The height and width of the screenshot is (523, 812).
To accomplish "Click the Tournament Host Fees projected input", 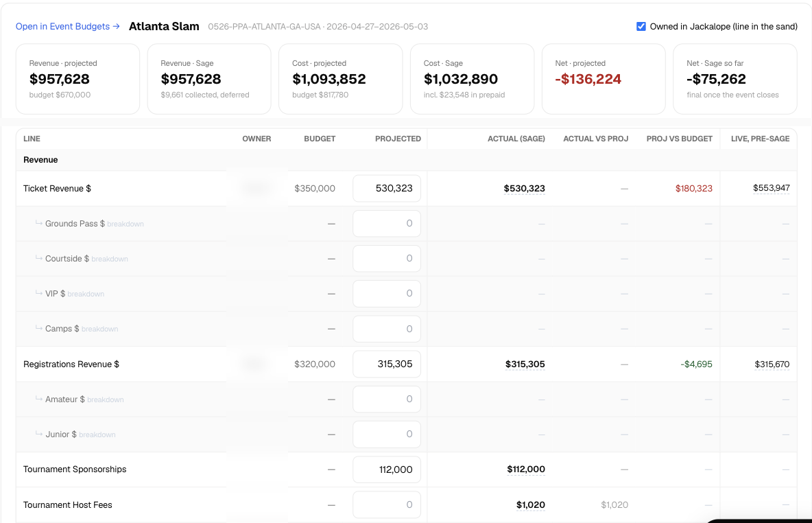I will click(x=387, y=504).
